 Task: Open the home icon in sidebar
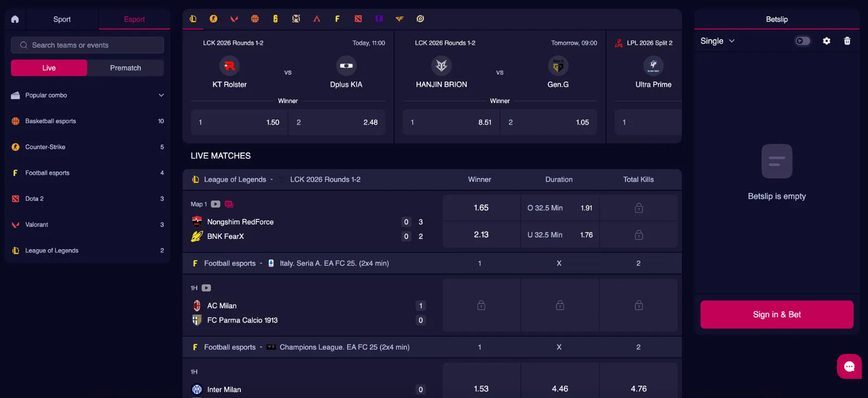pyautogui.click(x=15, y=19)
